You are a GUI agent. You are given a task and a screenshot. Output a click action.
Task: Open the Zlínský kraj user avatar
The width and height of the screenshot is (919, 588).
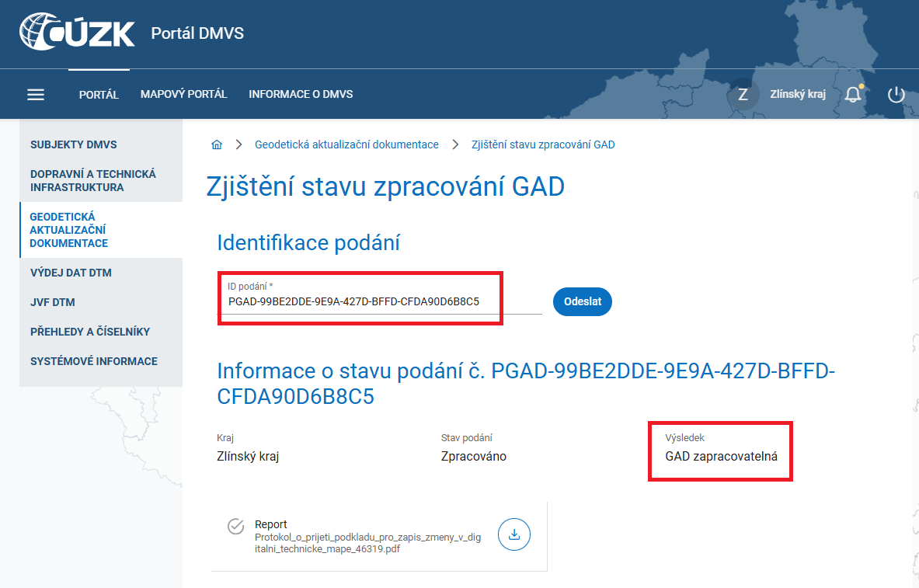(x=743, y=93)
